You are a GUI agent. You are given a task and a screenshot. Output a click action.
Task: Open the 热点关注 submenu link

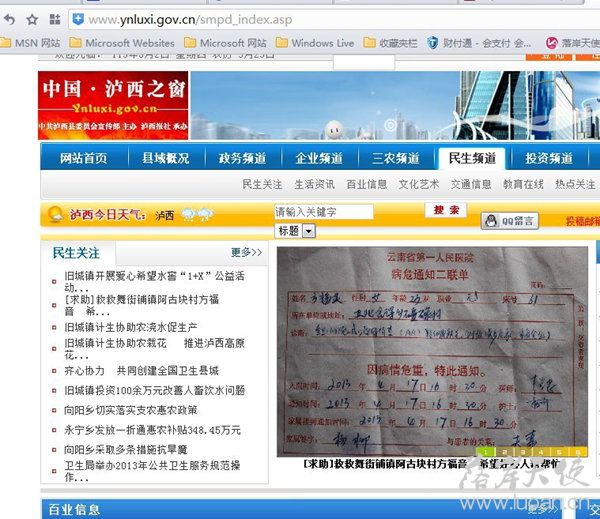[x=575, y=184]
